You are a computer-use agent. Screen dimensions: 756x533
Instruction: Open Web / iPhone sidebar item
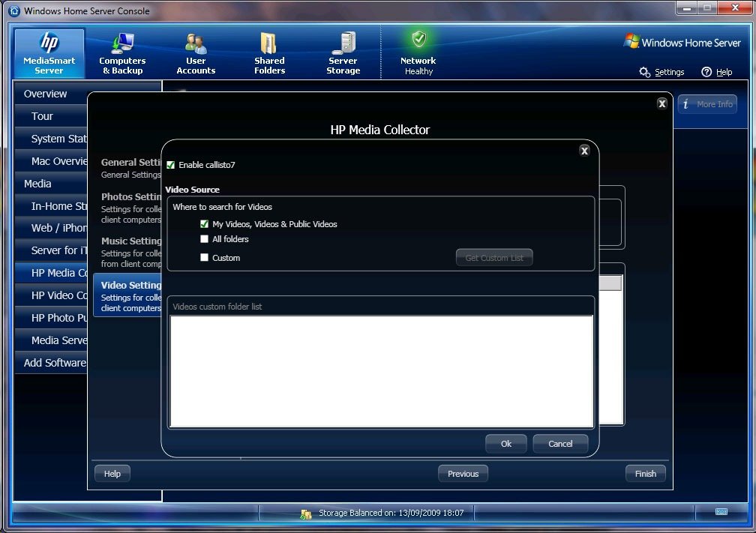(x=51, y=228)
